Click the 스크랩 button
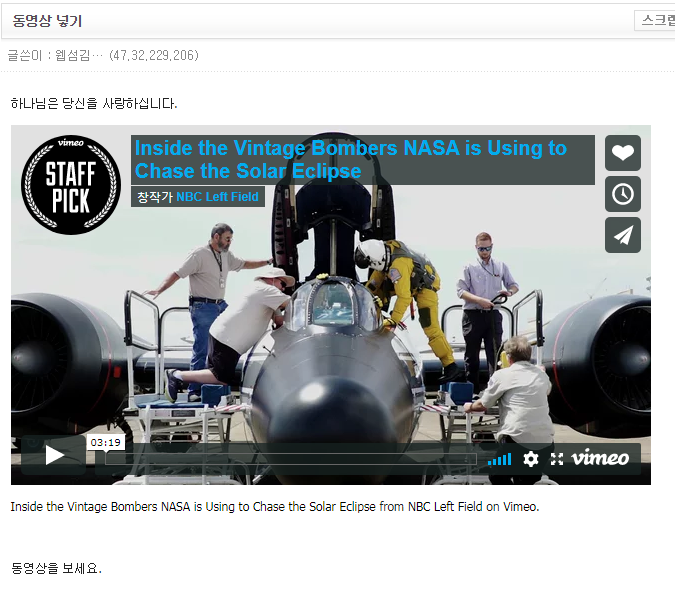This screenshot has height=605, width=675. click(x=656, y=20)
